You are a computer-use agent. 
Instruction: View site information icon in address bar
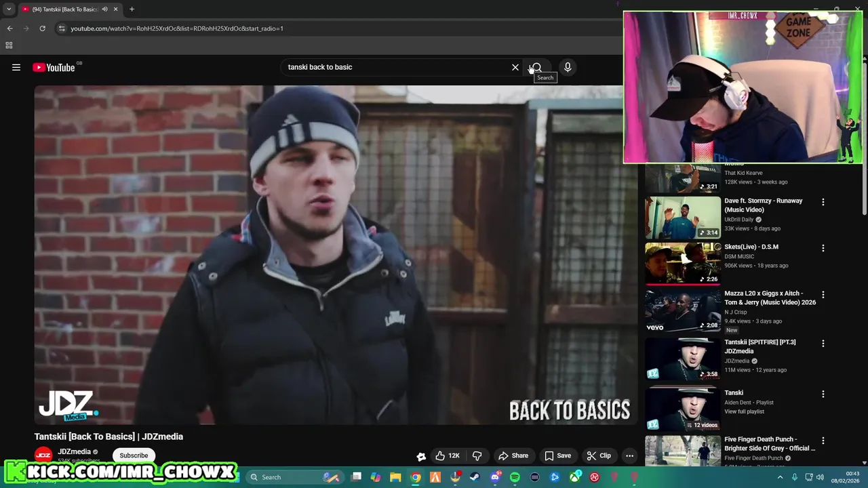click(62, 28)
